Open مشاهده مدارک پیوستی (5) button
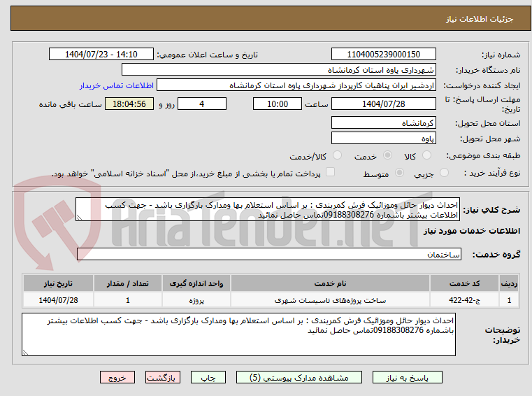 click(x=299, y=377)
